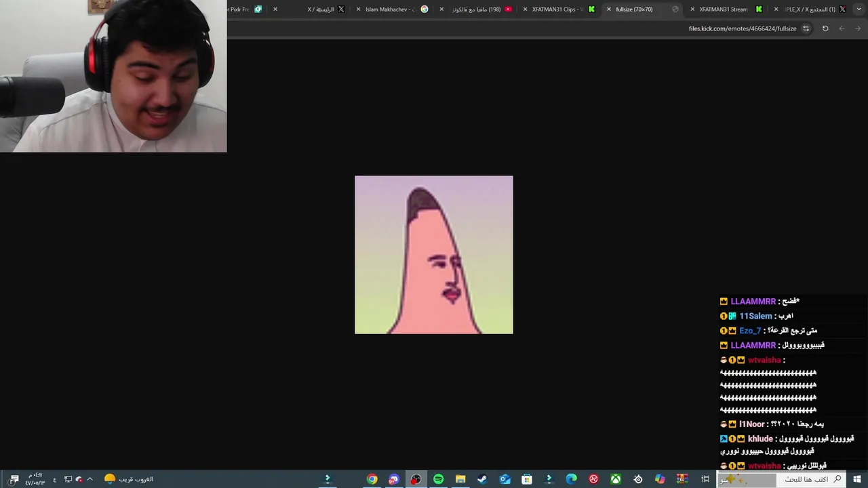Open Microsoft Edge from the taskbar
The height and width of the screenshot is (488, 868).
[571, 479]
